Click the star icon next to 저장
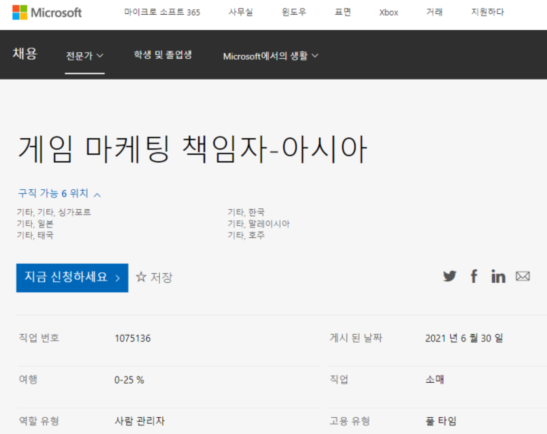This screenshot has width=547, height=434. click(141, 277)
